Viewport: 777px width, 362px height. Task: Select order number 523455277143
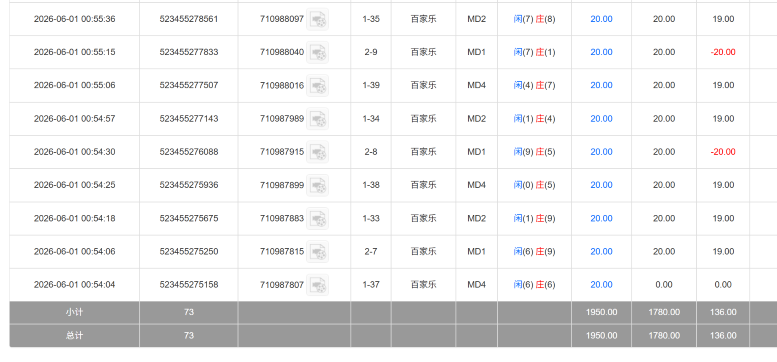click(189, 119)
